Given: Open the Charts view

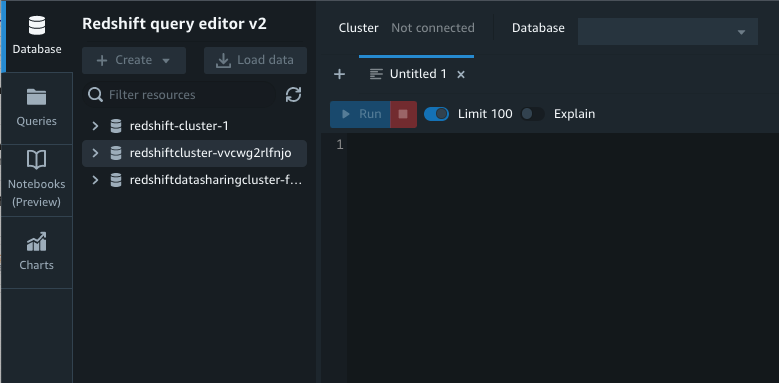Looking at the screenshot, I should [37, 252].
